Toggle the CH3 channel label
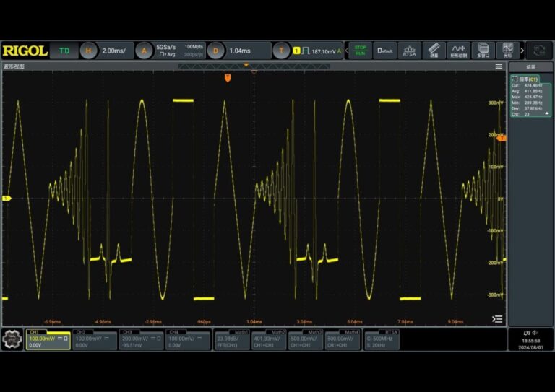Viewport: 555px width, 392px height. point(127,332)
